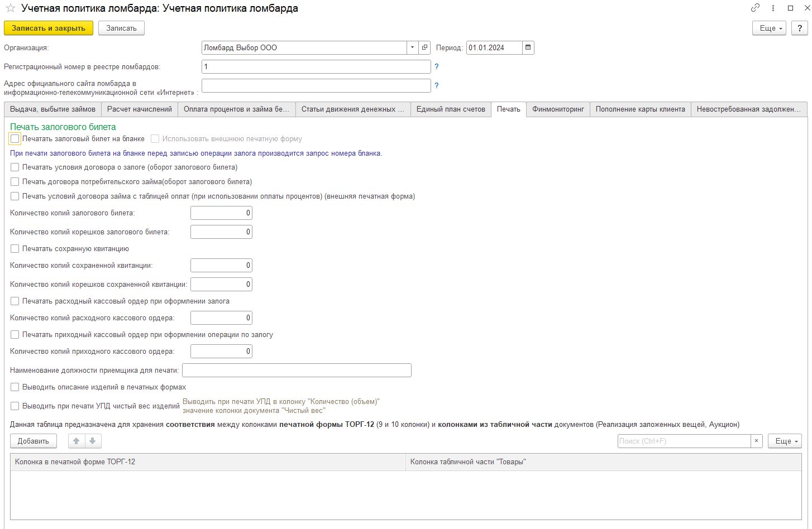The width and height of the screenshot is (812, 529).
Task: Show help for official website address field
Action: (437, 85)
